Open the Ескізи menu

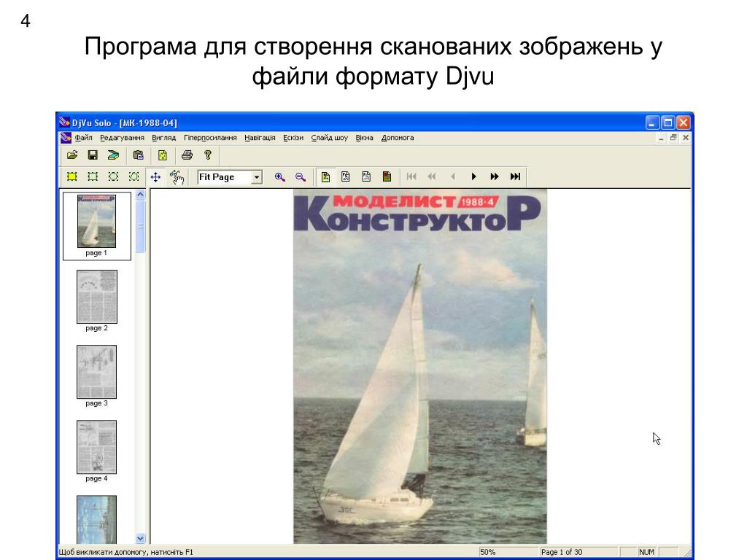pyautogui.click(x=293, y=138)
